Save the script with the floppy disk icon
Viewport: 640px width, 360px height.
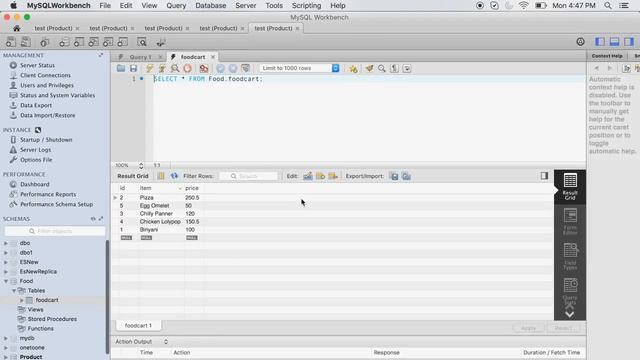pos(133,68)
